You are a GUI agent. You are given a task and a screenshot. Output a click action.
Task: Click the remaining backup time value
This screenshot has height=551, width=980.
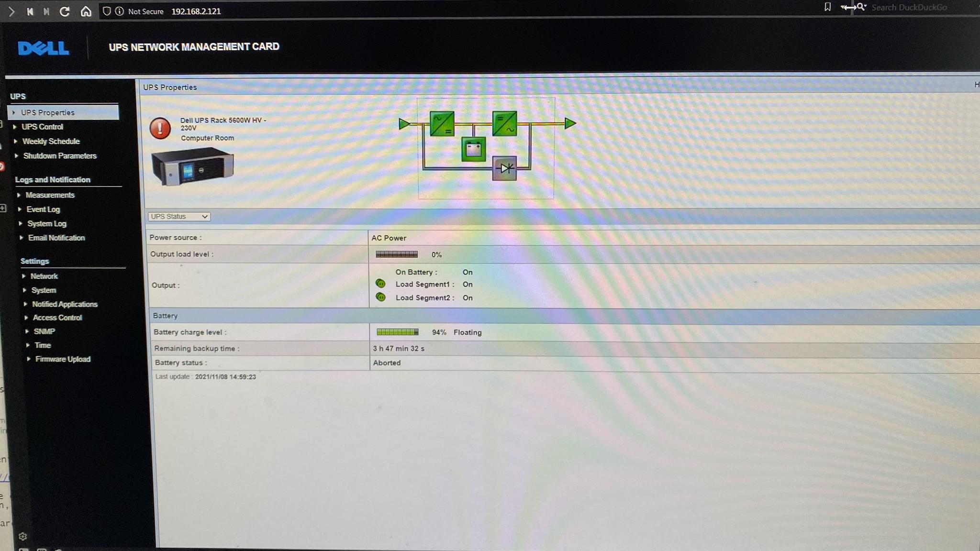[x=399, y=348]
